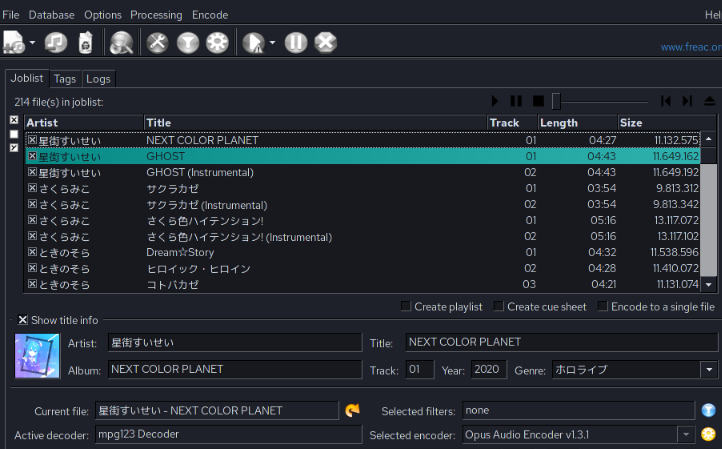
Task: Uncheck コトバカゼ track checkbox
Action: 32,284
